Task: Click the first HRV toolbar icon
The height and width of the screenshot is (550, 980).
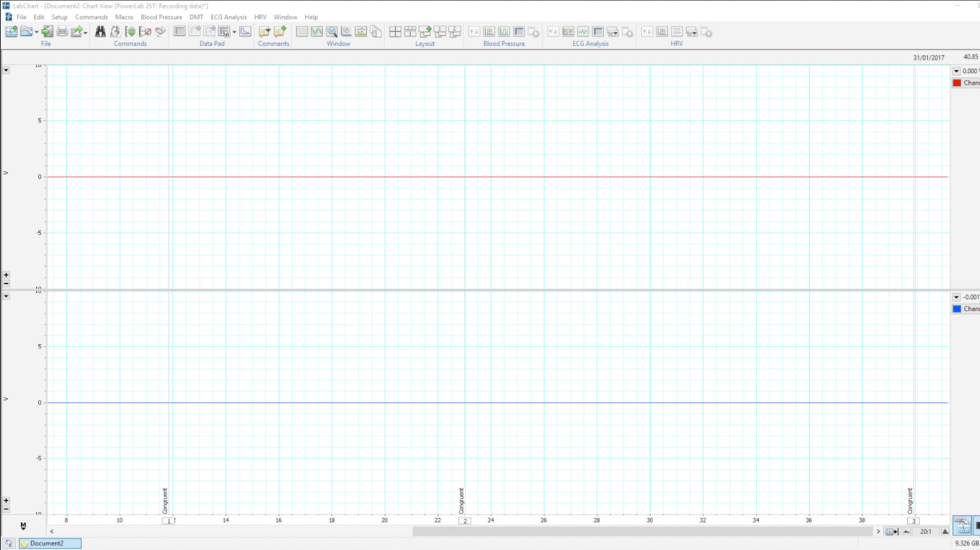Action: [x=647, y=32]
